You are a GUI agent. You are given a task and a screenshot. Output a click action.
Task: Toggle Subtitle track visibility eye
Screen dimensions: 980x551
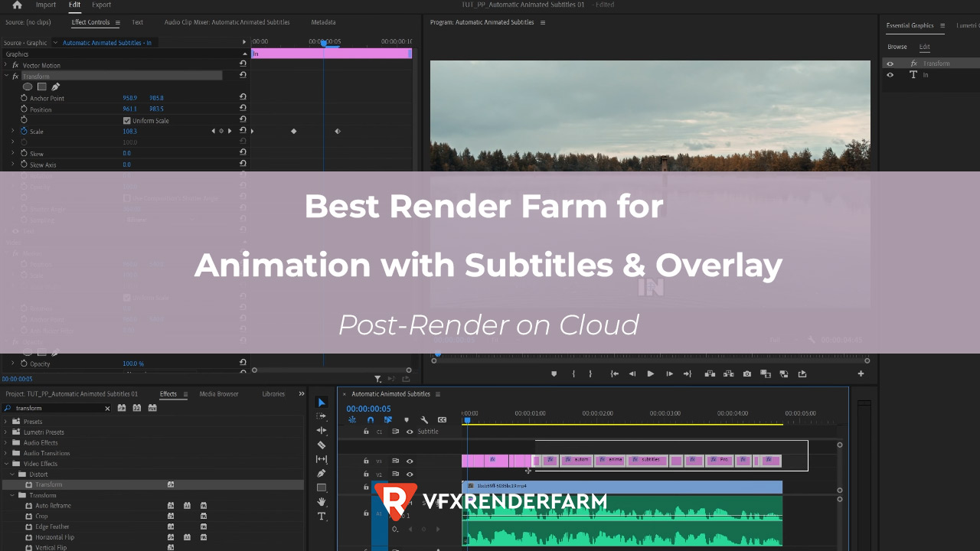coord(410,432)
